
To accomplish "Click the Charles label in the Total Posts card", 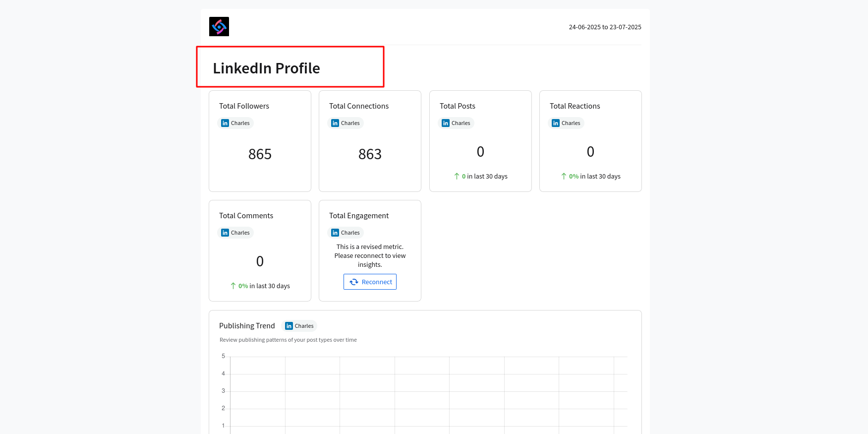I will [461, 123].
